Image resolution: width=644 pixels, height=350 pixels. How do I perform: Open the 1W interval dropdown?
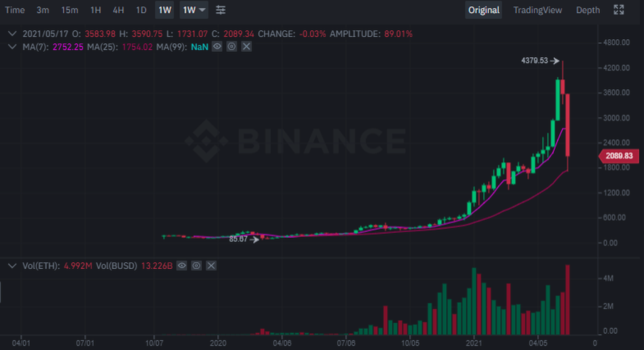pos(194,10)
